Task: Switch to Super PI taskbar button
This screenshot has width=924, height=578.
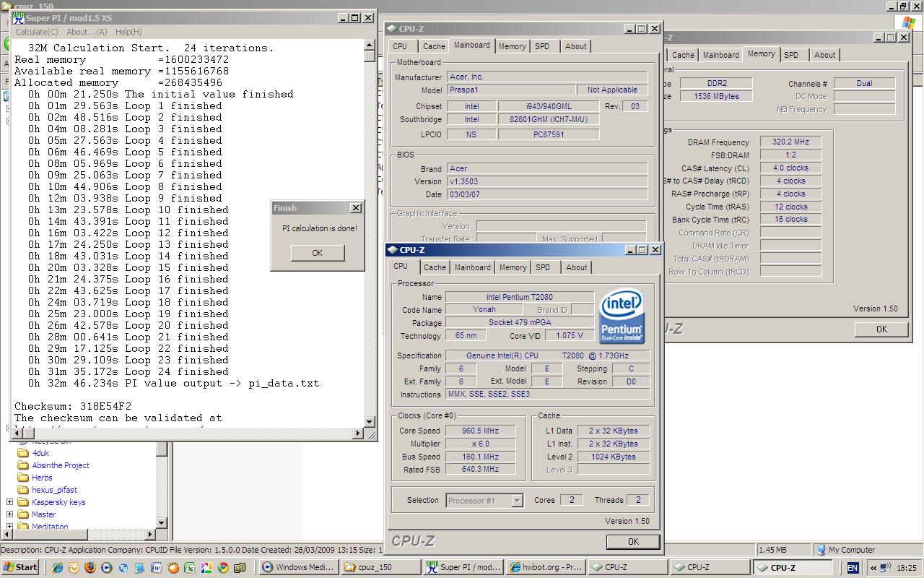Action: pyautogui.click(x=463, y=567)
